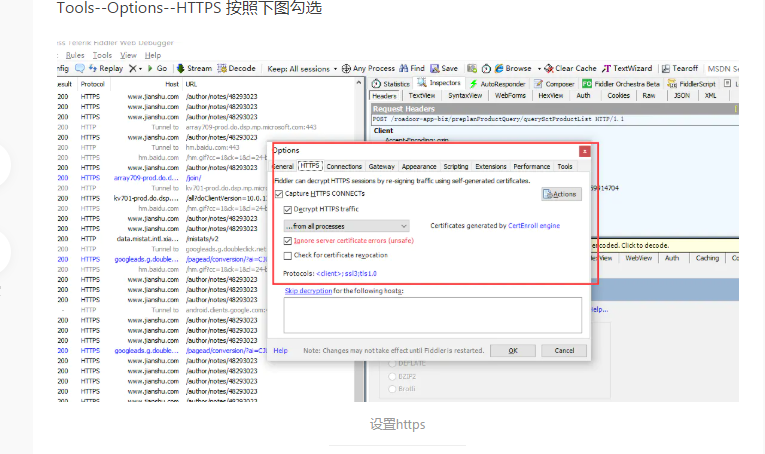Open the Rules menu
The image size is (765, 454).
coord(75,55)
